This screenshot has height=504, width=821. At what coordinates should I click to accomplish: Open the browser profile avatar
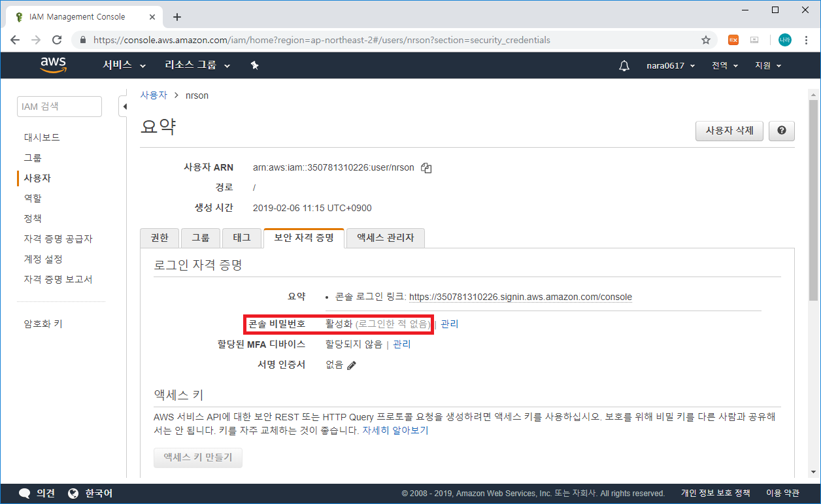[x=784, y=40]
